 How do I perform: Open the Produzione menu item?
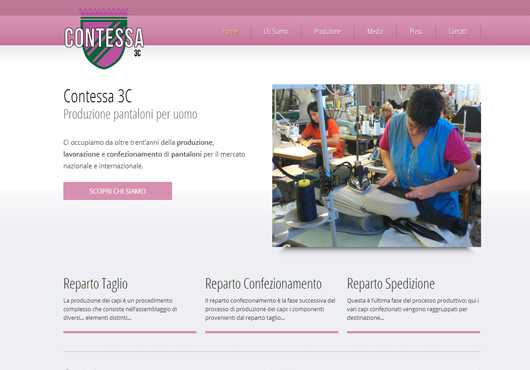click(327, 31)
